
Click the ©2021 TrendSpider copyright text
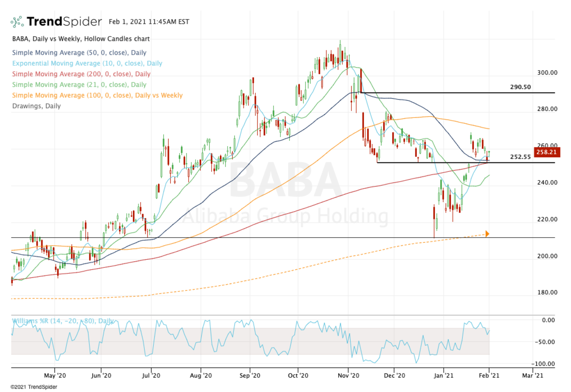click(33, 387)
